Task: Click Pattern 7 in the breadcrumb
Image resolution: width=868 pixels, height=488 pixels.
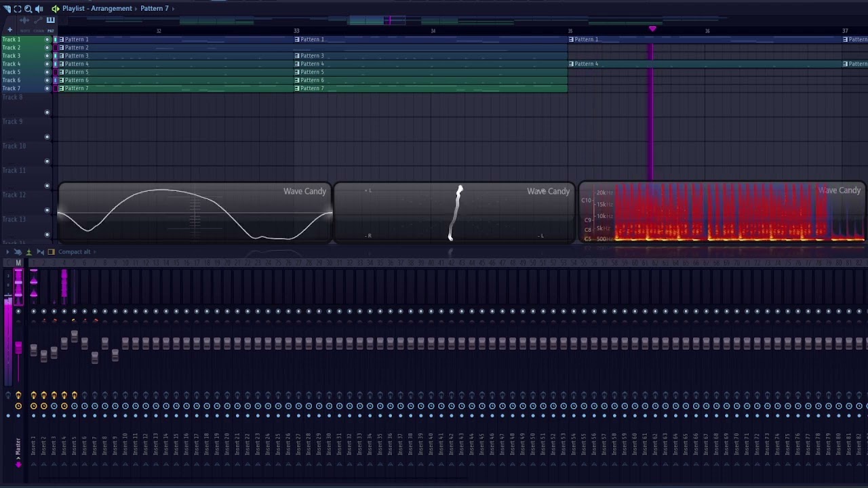Action: (x=155, y=9)
